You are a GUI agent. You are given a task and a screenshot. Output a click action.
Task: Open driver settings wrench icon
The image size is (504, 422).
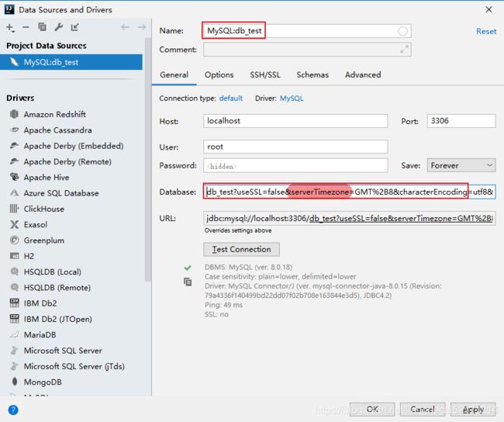point(58,27)
